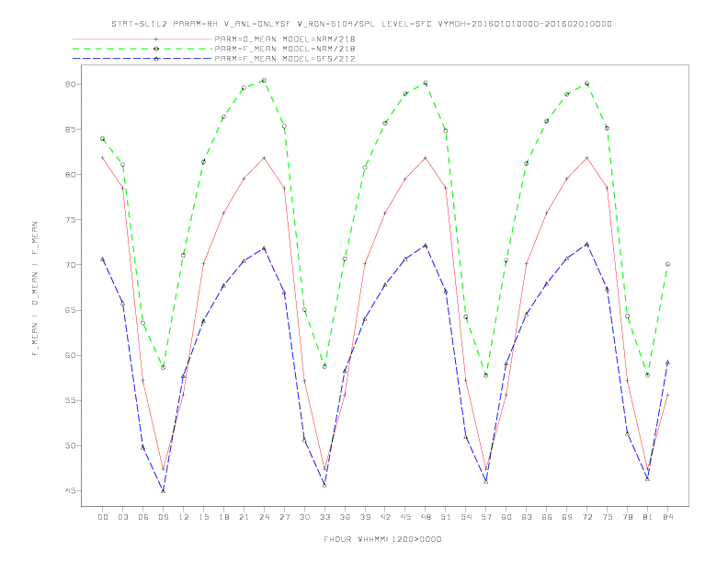Click the red solid legend line sample
This screenshot has height=563, width=728.
pos(142,39)
